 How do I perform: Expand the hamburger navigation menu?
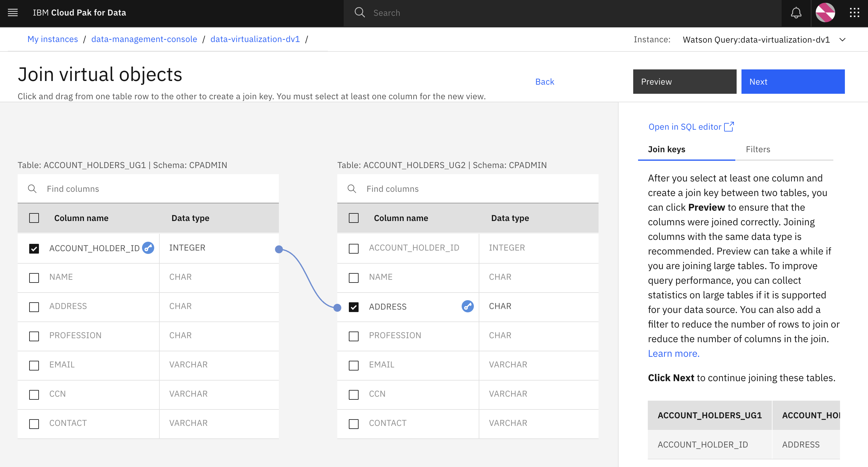click(x=12, y=12)
